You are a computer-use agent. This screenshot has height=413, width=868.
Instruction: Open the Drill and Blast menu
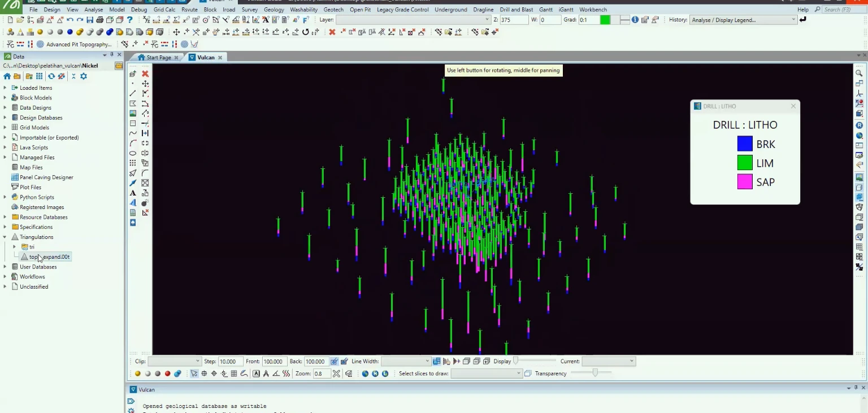[517, 10]
